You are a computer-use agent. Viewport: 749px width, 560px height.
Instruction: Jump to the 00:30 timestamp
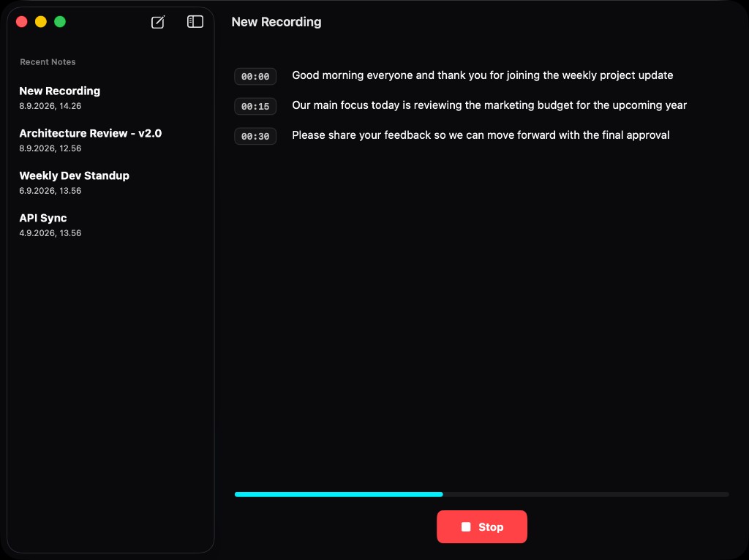pyautogui.click(x=255, y=136)
